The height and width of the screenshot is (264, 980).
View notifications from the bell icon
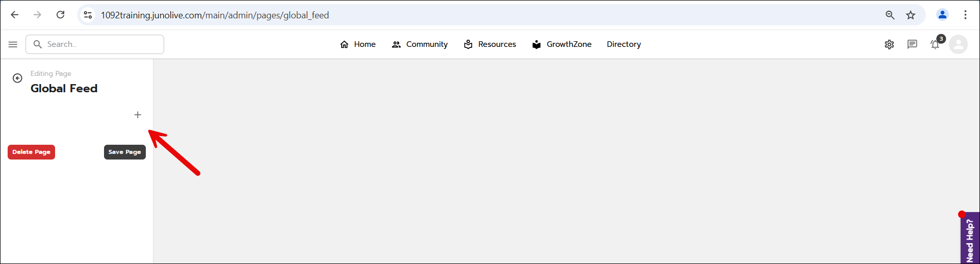click(x=935, y=44)
